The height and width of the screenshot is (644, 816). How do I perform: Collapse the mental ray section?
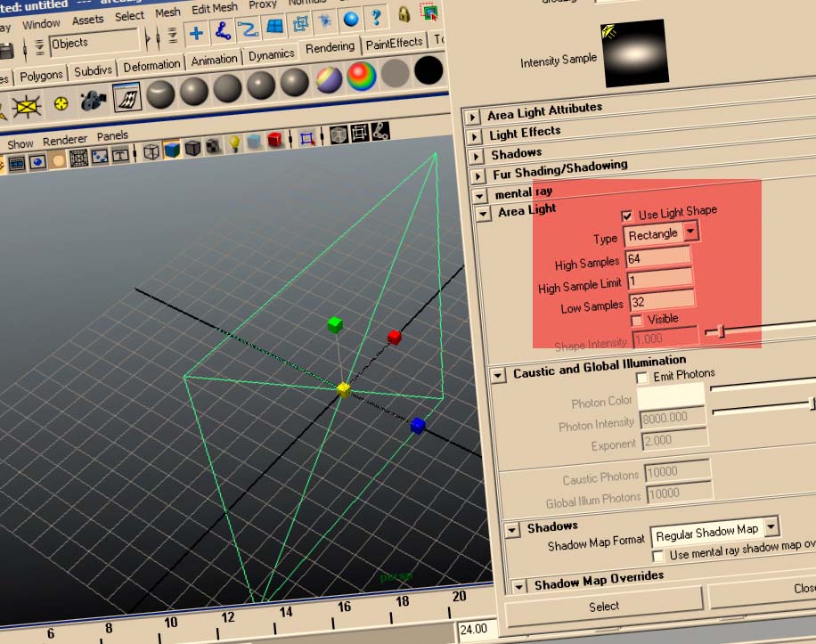click(479, 196)
